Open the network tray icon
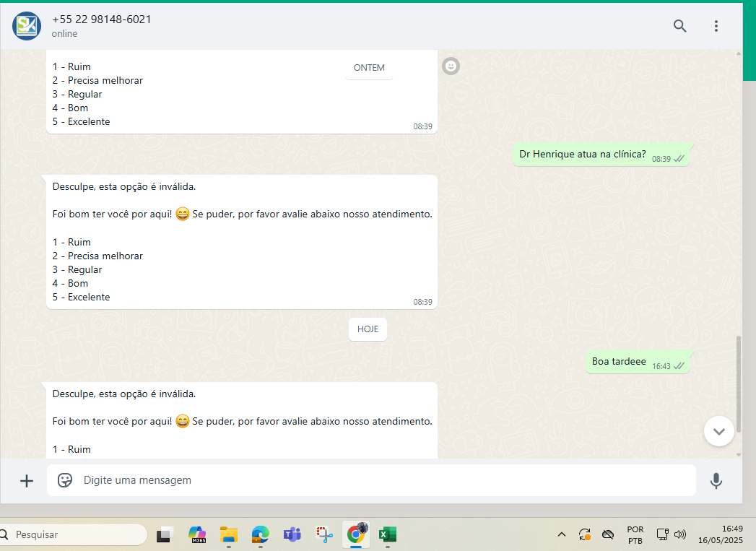The image size is (756, 551). click(662, 534)
